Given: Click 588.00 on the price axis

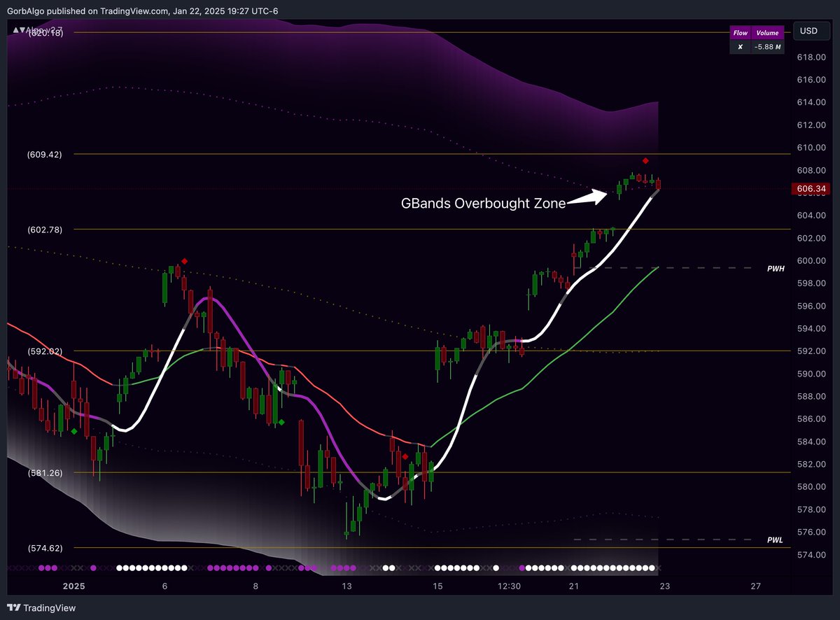Looking at the screenshot, I should click(813, 397).
